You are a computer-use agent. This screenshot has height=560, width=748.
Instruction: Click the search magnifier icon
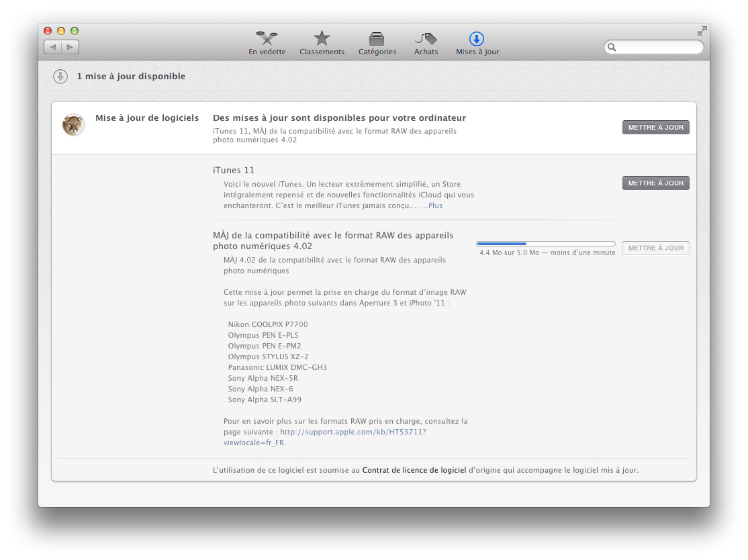click(x=612, y=47)
